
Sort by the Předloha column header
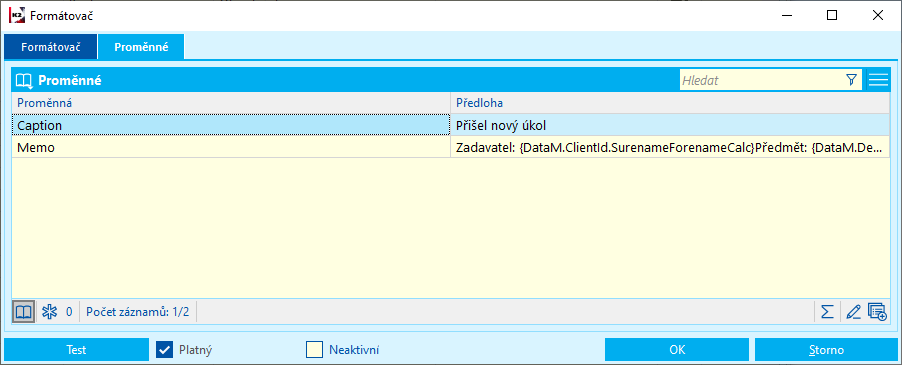[x=670, y=103]
